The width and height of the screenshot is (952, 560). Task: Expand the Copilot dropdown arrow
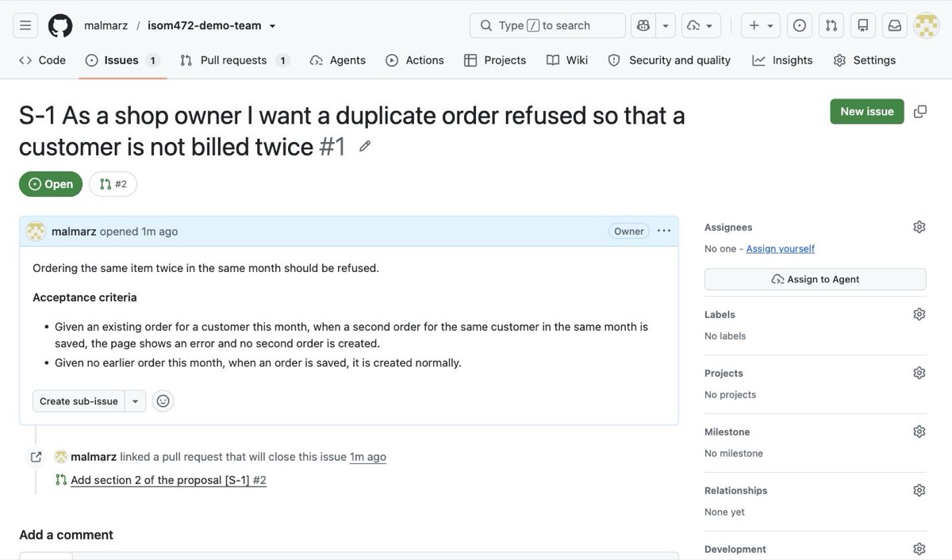coord(666,25)
